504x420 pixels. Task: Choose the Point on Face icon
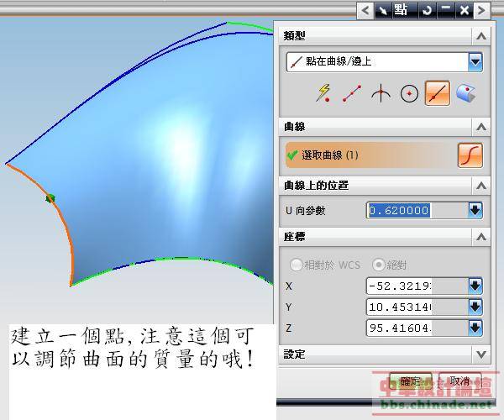466,93
